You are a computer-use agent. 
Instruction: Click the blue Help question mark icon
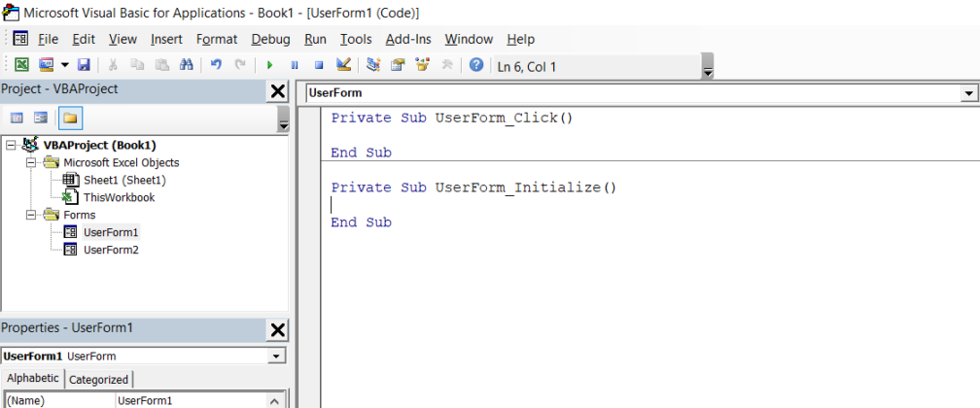(476, 65)
